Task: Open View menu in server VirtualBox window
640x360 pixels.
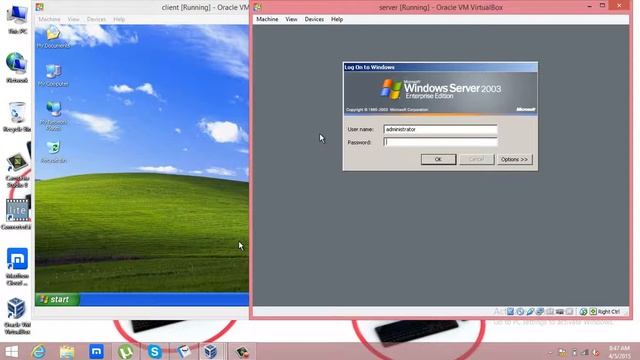Action: (291, 19)
